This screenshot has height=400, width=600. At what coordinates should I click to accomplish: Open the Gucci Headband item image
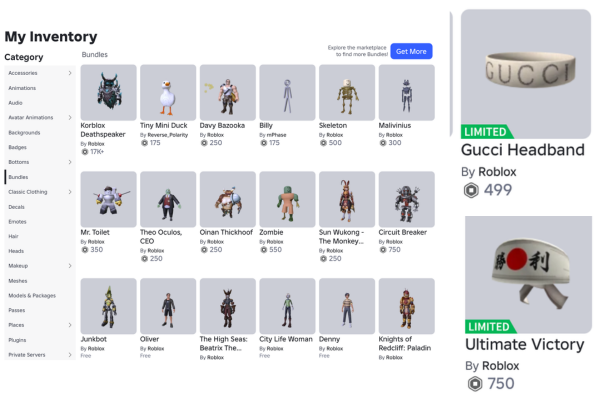tap(526, 74)
